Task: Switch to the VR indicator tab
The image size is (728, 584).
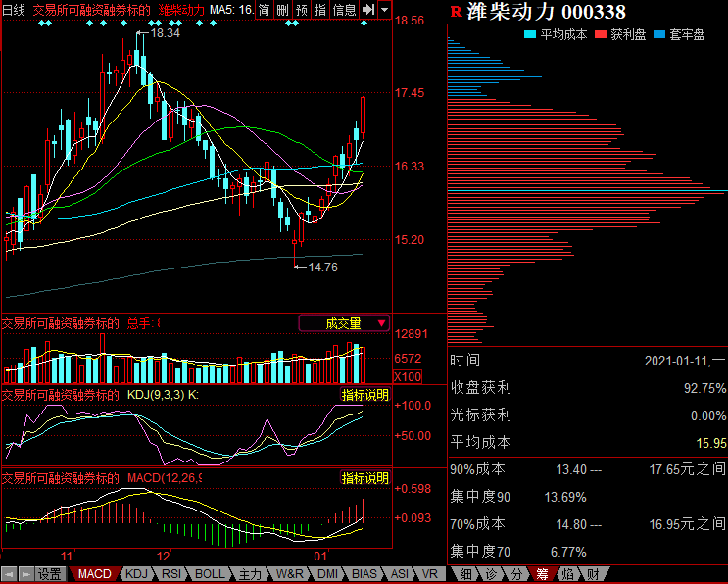Action: 430,574
